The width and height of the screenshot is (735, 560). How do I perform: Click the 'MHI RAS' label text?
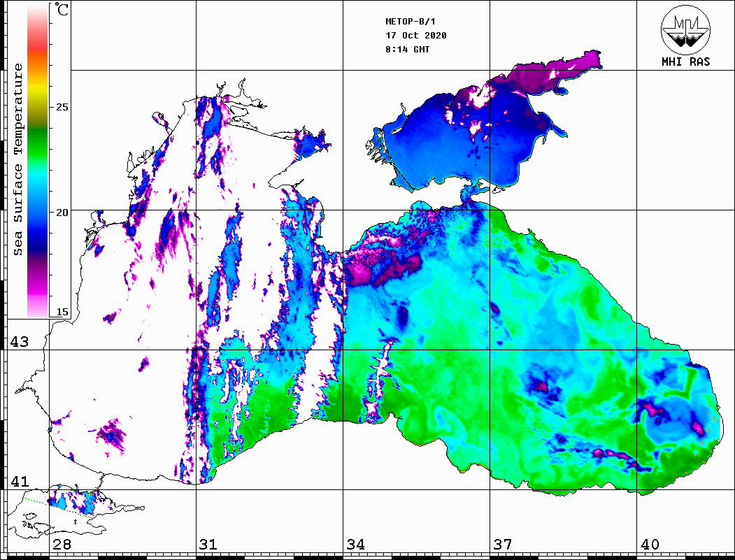685,62
